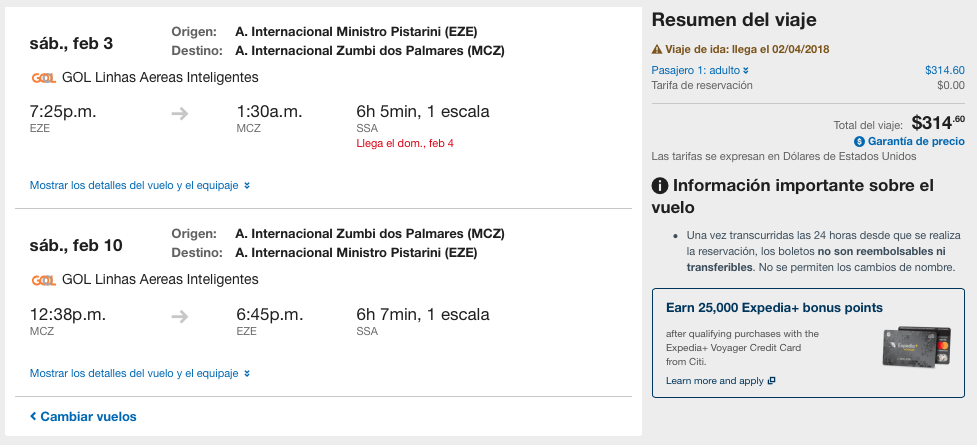The width and height of the screenshot is (977, 445).
Task: Click the warning triangle icon in trip summary
Action: (x=657, y=49)
